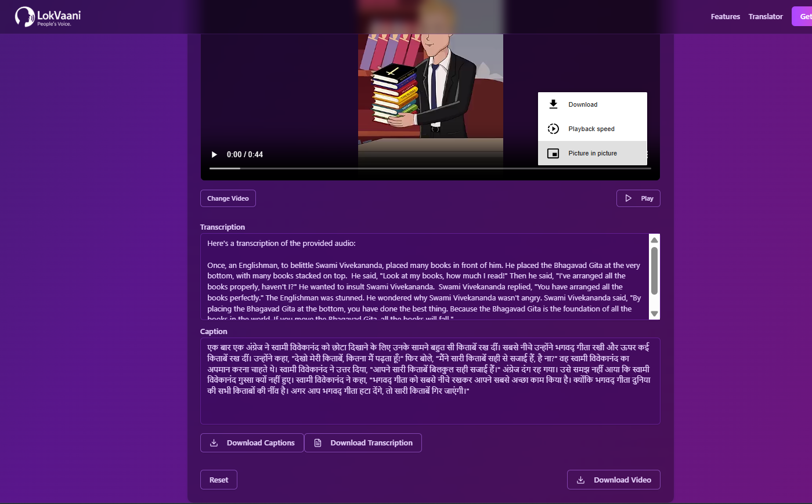Click inside the Hindi Caption text area
The width and height of the screenshot is (812, 504).
point(430,381)
